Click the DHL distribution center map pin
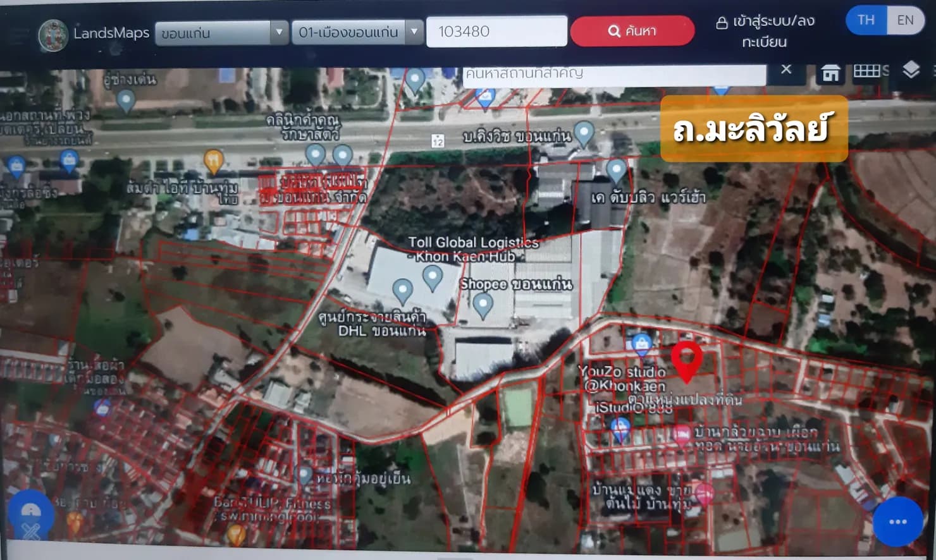The image size is (936, 560). tap(402, 291)
